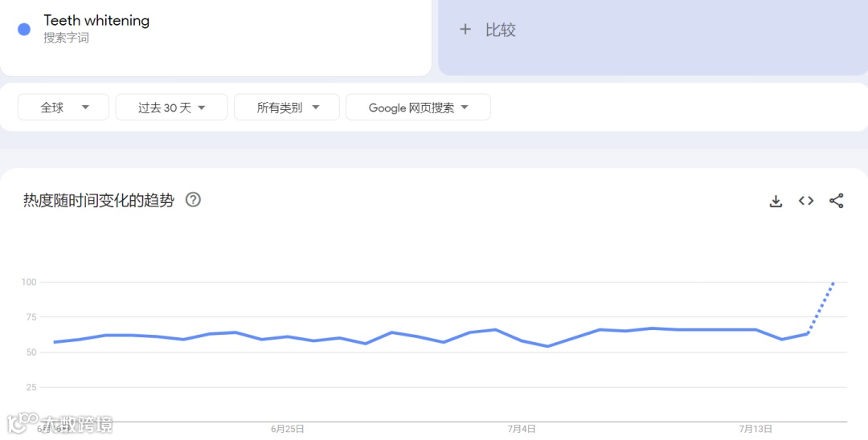Click the 25 y-axis label
This screenshot has width=868, height=440.
pos(31,388)
